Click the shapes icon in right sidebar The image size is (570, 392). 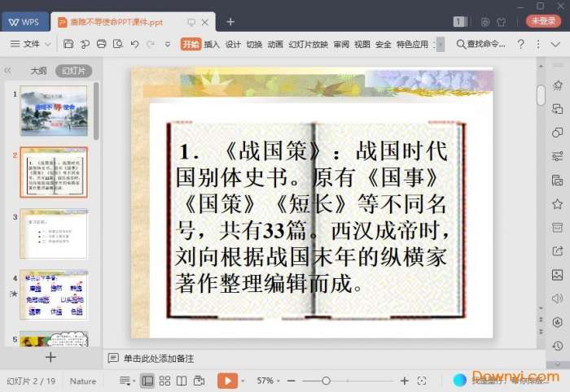pos(557,133)
